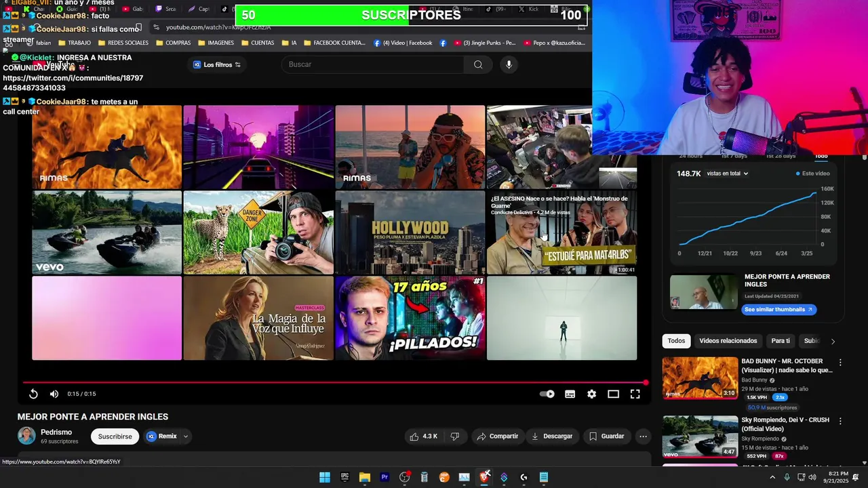Image resolution: width=868 pixels, height=488 pixels.
Task: Click the Suscribirse button
Action: 115,436
